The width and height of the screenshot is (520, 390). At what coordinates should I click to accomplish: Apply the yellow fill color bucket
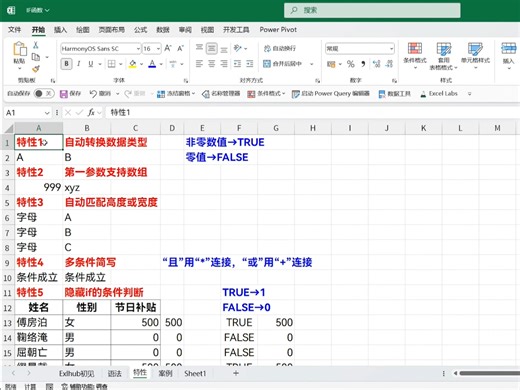[133, 64]
